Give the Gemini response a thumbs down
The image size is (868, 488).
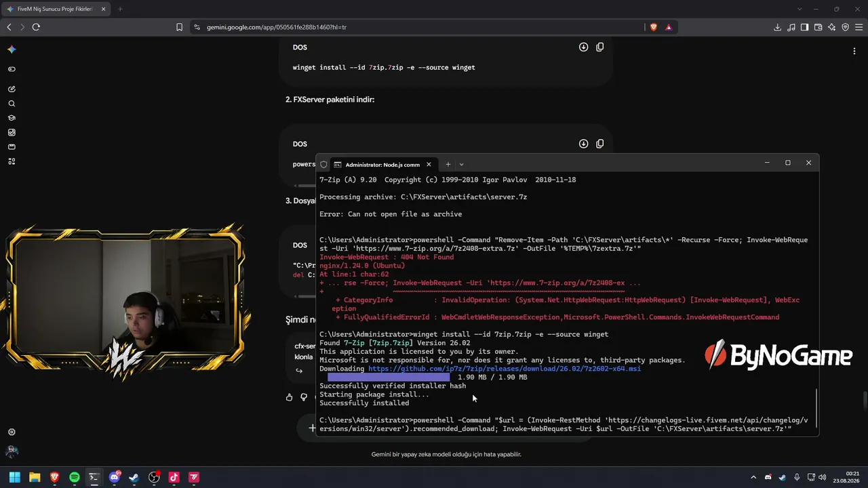(304, 397)
